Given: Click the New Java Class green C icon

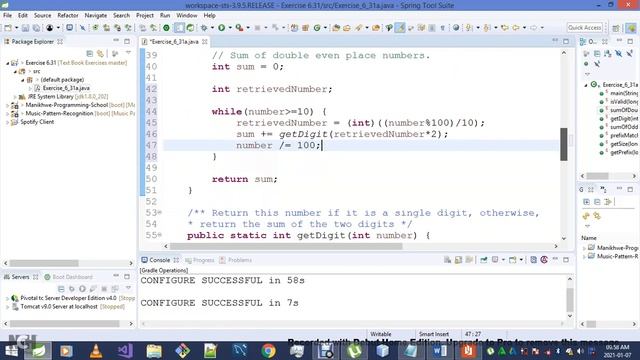Looking at the screenshot, I should coord(317,28).
